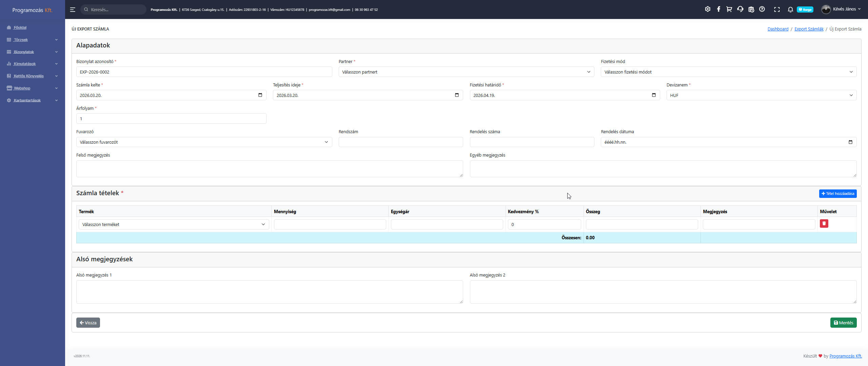868x366 pixels.
Task: Add a new item with Tétel hozzáadása
Action: pyautogui.click(x=838, y=194)
